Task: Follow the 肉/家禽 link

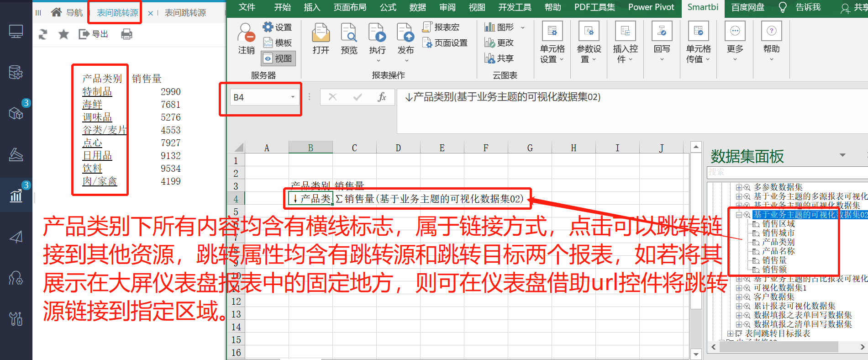Action: pyautogui.click(x=100, y=181)
